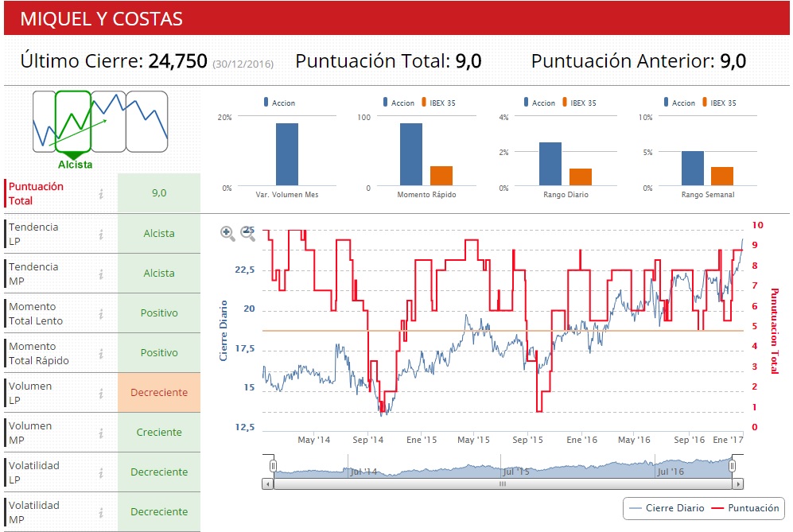This screenshot has width=793, height=532.
Task: Click the Ene '17 x-axis label
Action: click(728, 440)
